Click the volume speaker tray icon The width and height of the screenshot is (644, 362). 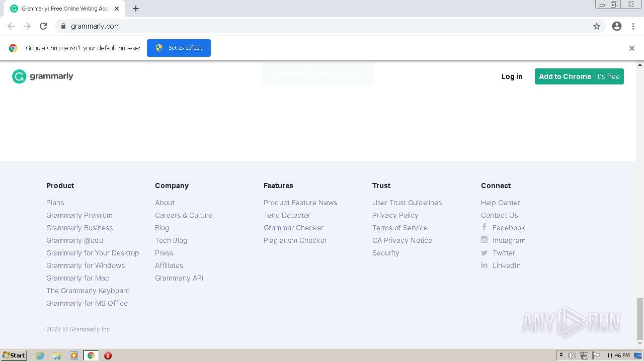[x=572, y=355]
